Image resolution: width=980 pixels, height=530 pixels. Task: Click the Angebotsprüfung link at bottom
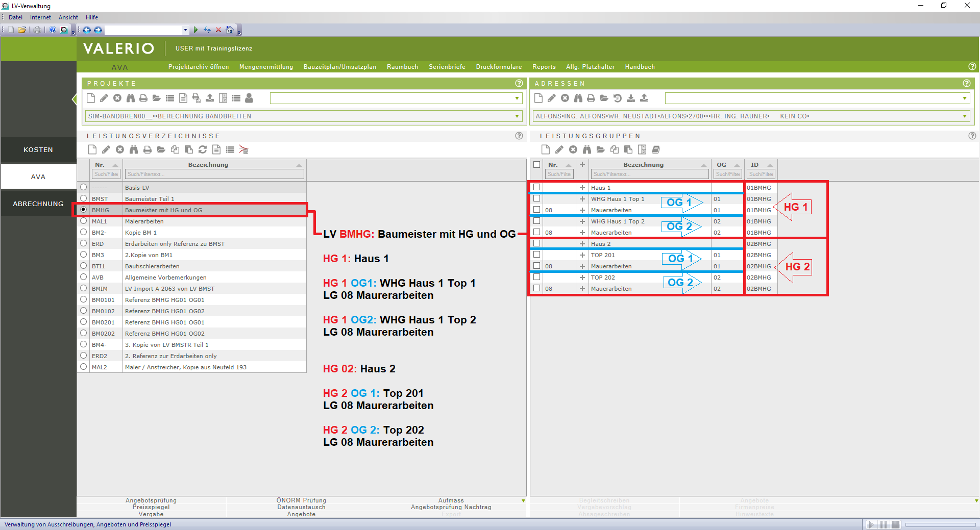click(151, 500)
